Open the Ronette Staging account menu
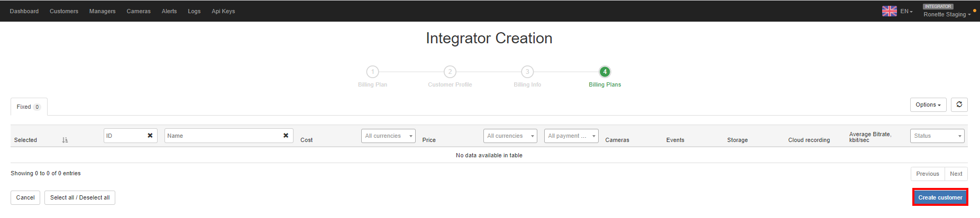 [x=947, y=14]
